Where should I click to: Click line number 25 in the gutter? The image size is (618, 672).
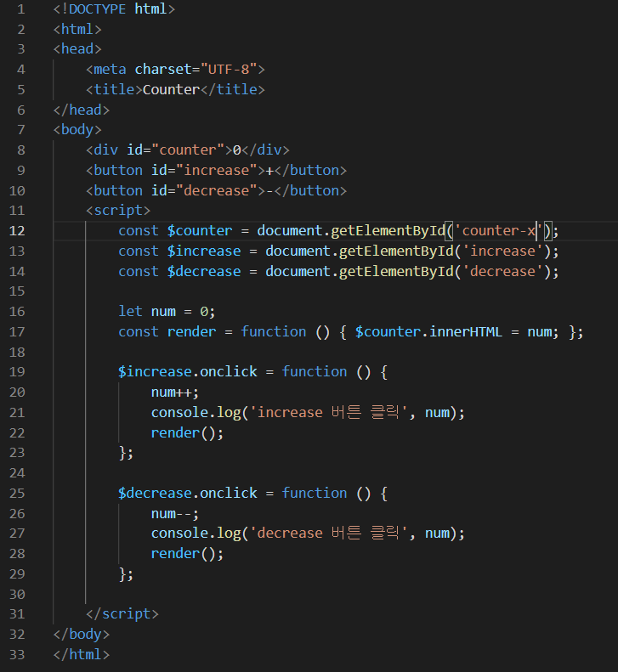[17, 494]
